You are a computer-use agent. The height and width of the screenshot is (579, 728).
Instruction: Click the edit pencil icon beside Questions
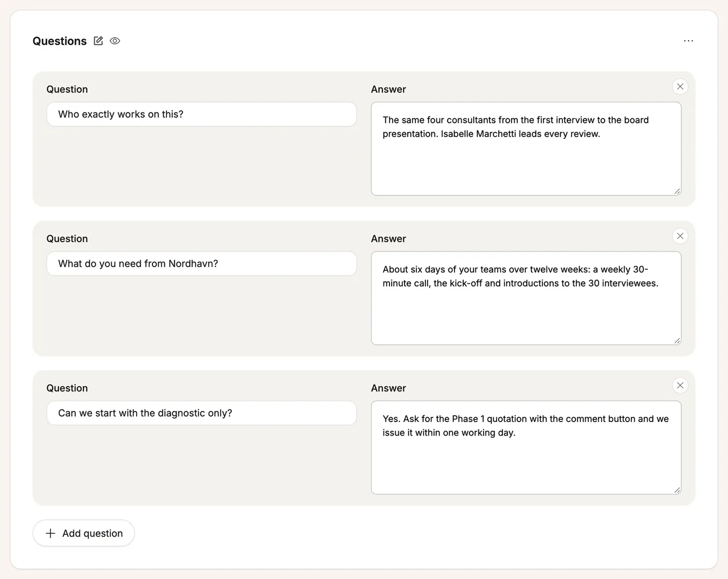[x=98, y=41]
